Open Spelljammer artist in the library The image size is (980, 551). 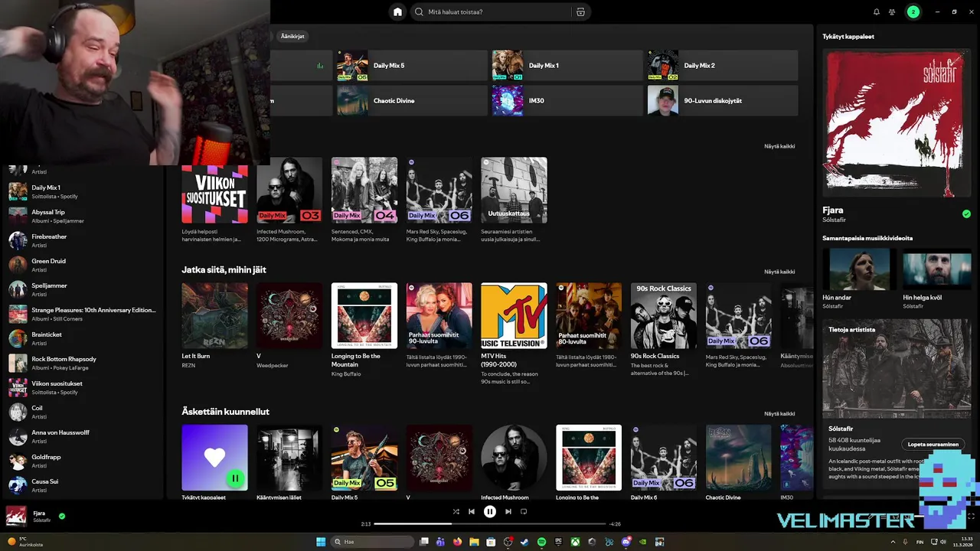coord(83,289)
